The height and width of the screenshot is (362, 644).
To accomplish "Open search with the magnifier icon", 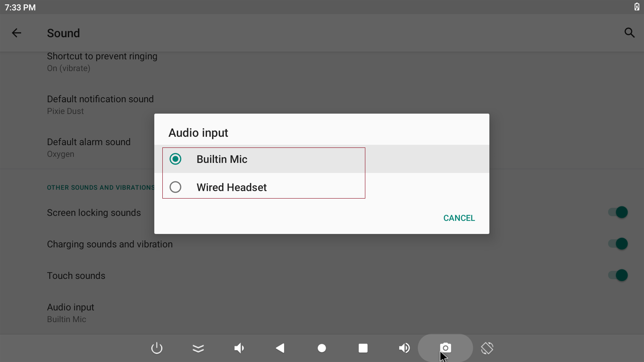I will point(629,33).
